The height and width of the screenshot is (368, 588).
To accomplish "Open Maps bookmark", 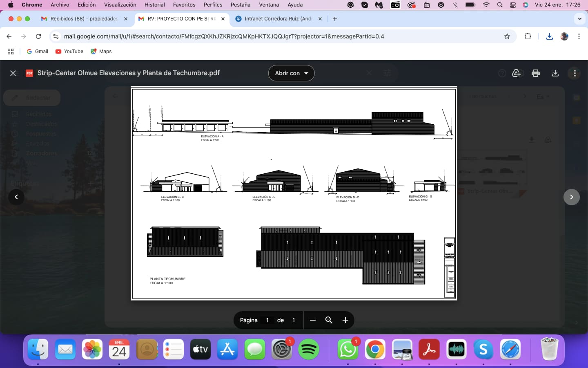I will point(101,52).
